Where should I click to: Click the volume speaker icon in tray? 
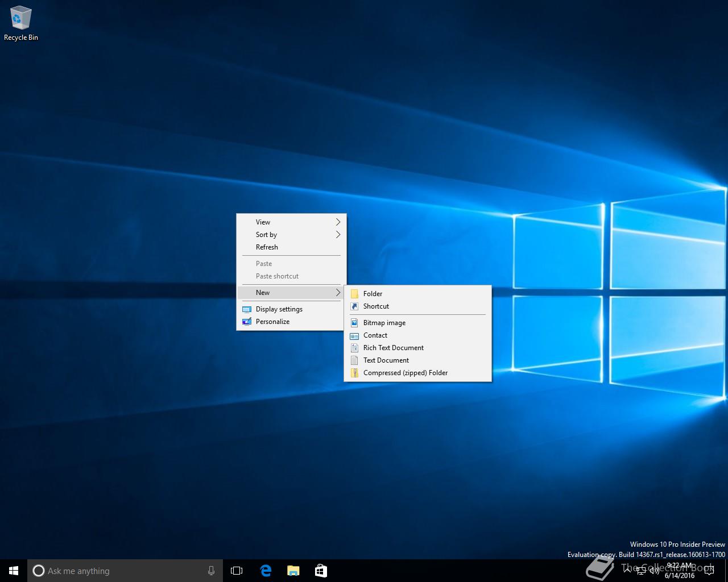click(x=655, y=571)
